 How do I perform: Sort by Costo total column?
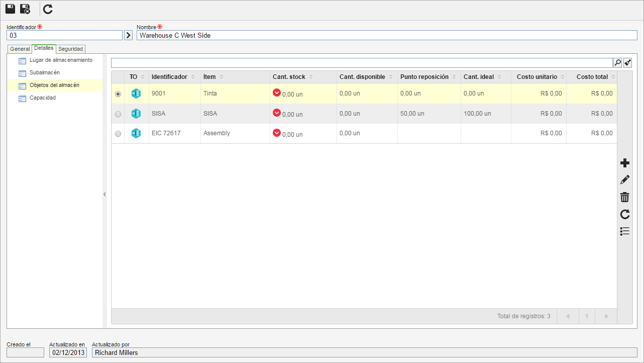[x=592, y=77]
